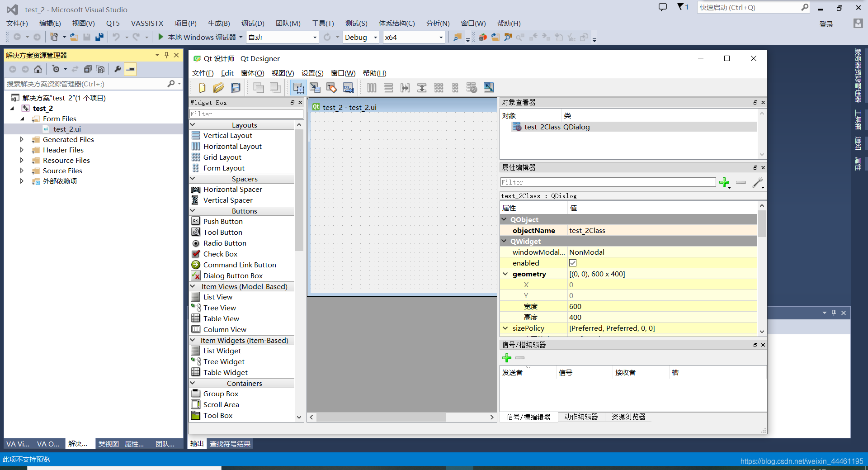Open property editor configure wrench icon
The image size is (868, 470).
click(758, 182)
